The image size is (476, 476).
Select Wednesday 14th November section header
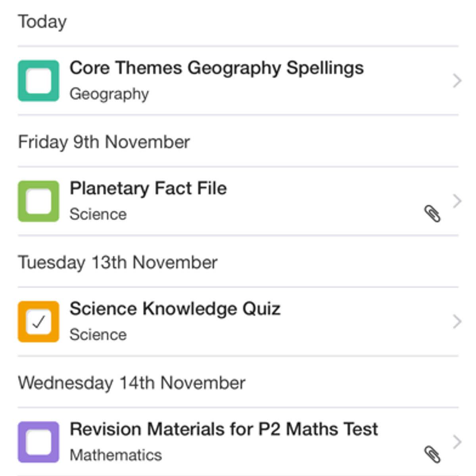[x=132, y=383]
